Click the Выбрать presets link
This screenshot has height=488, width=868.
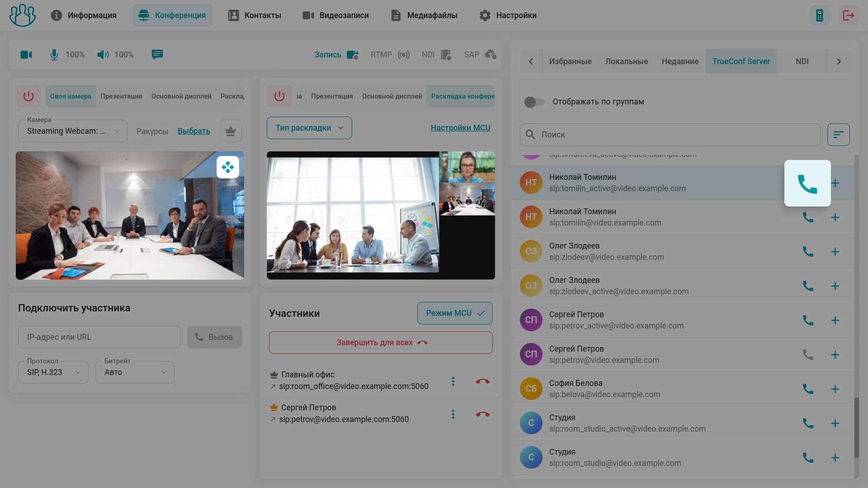point(194,131)
